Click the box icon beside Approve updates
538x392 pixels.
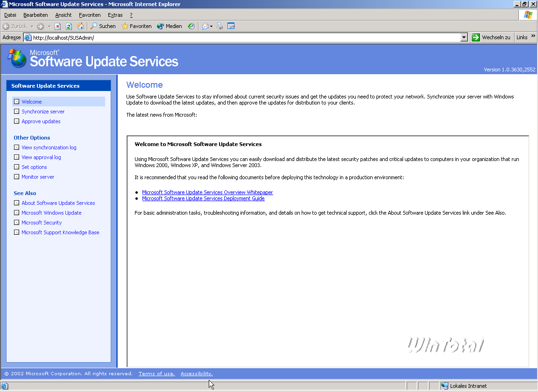16,121
